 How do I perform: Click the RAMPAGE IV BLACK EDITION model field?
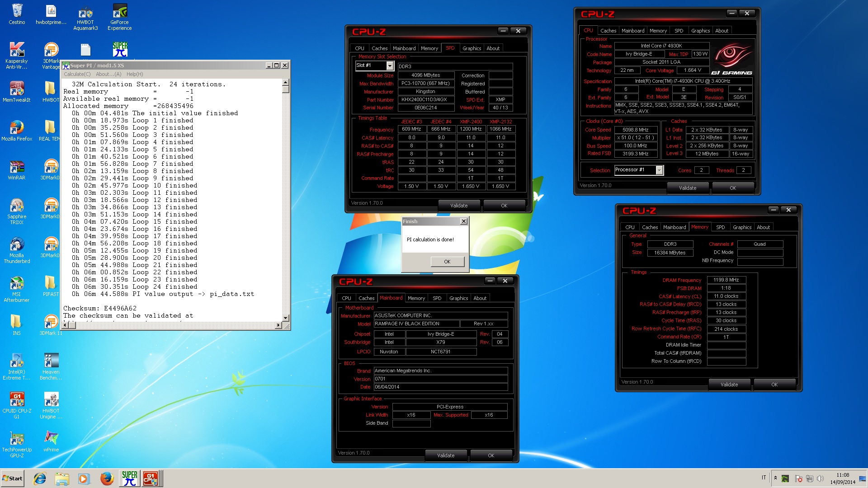416,324
